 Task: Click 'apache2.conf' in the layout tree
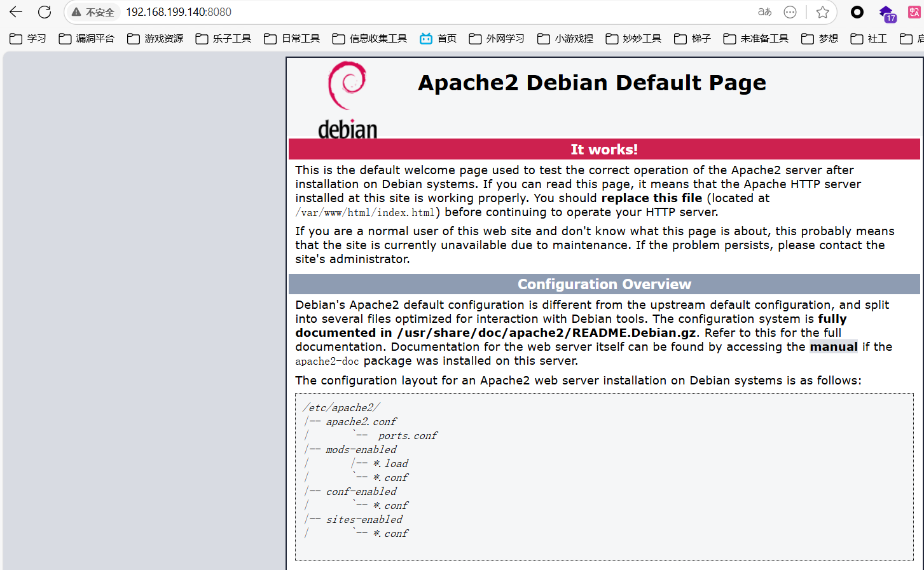coord(361,422)
